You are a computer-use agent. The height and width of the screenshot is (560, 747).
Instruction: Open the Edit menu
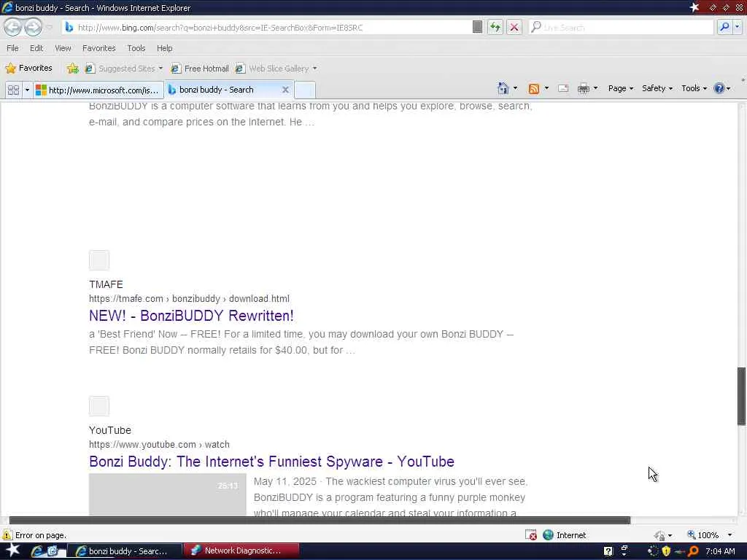coord(36,48)
